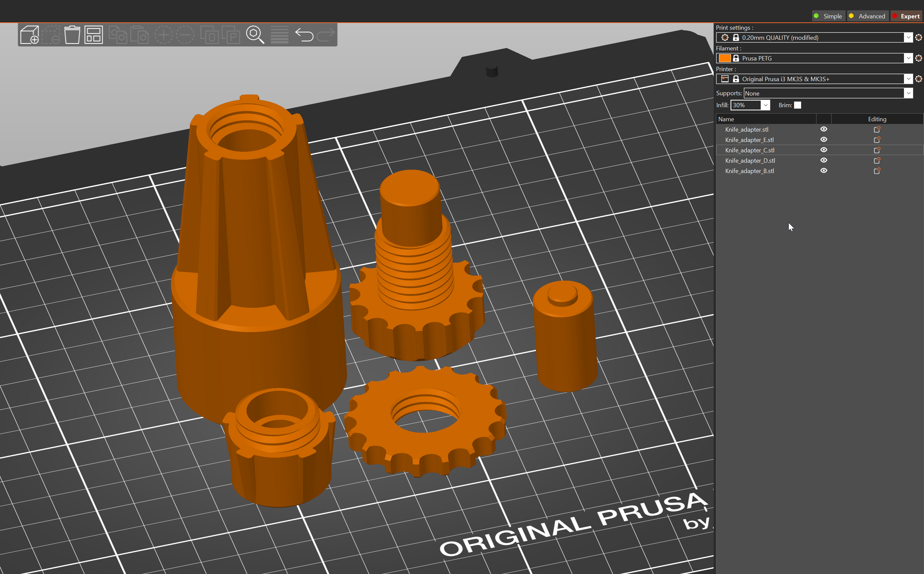924x574 pixels.
Task: Expand the Print settings preset dropdown
Action: pos(908,37)
